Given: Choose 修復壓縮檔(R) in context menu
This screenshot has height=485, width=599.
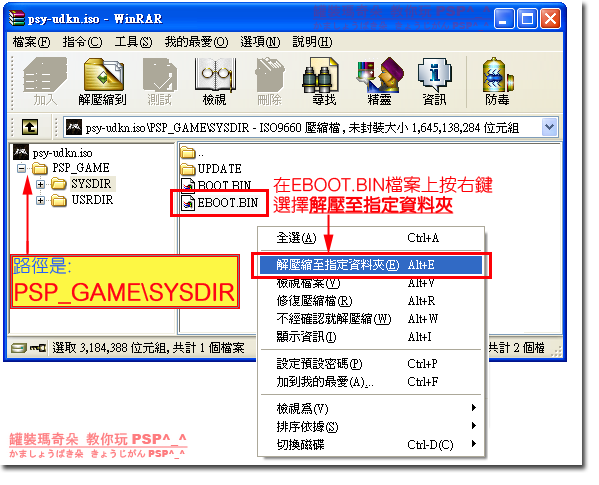Looking at the screenshot, I should (371, 301).
